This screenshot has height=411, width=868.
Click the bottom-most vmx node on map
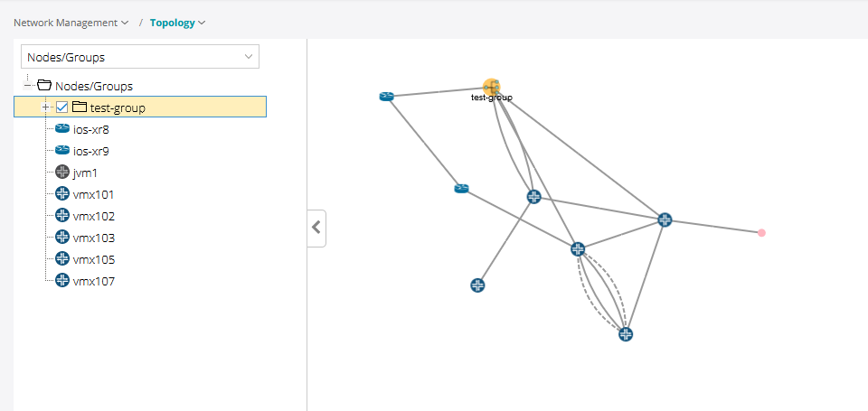(626, 334)
